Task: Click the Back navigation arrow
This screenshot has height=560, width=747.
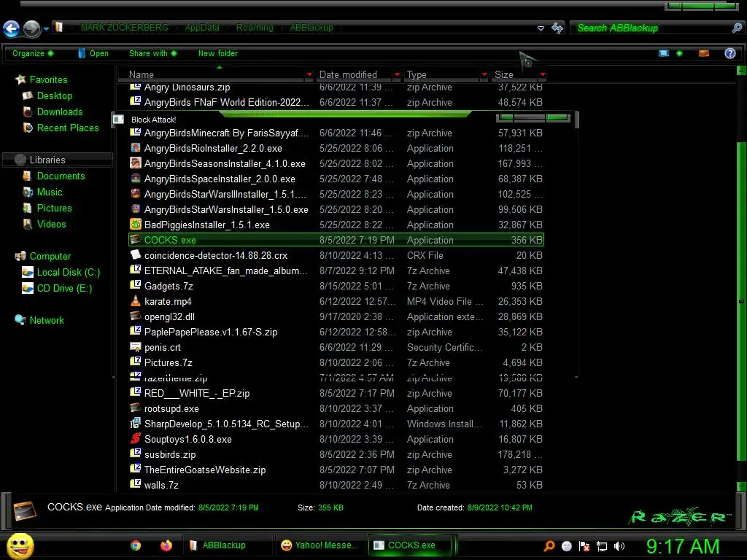Action: click(x=12, y=28)
